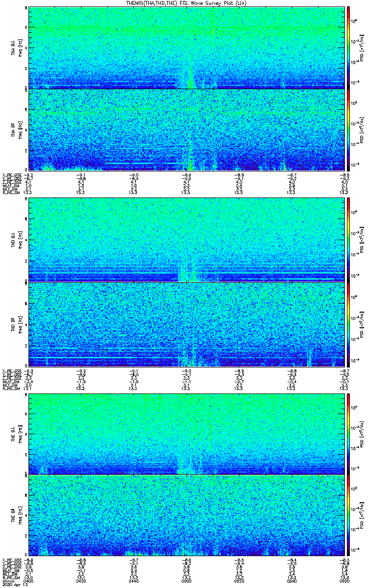Screen dimensions: 368x588
Task: Select the THA B∥ spectrogram panel
Action: pyautogui.click(x=186, y=130)
